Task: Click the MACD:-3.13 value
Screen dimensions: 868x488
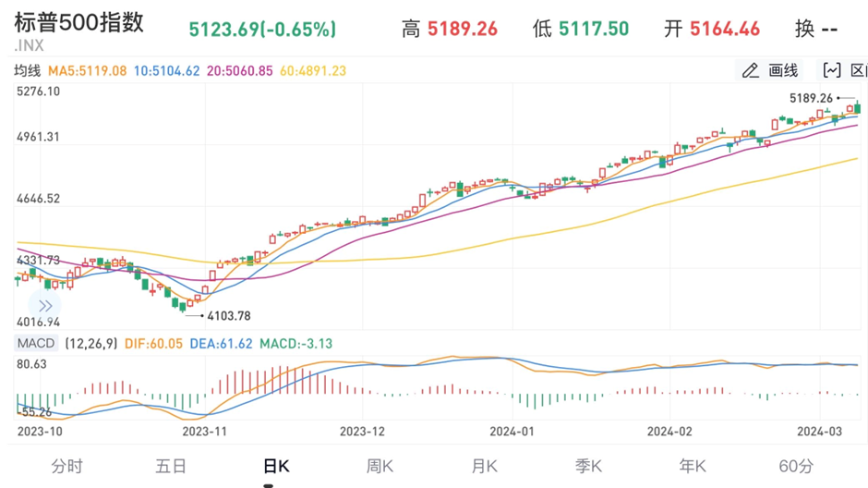Action: pyautogui.click(x=296, y=344)
